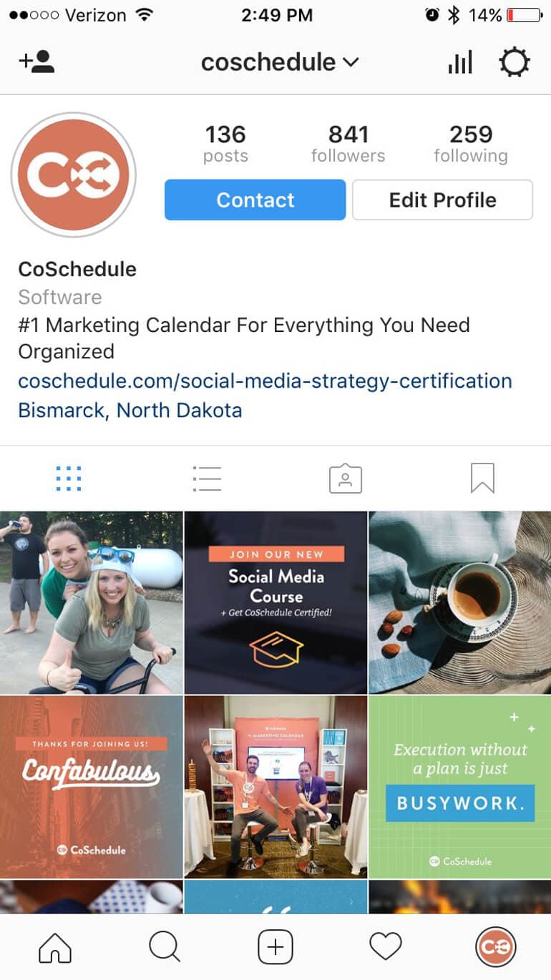The height and width of the screenshot is (980, 551).
Task: Expand the coschedule account switcher dropdown
Action: point(280,62)
